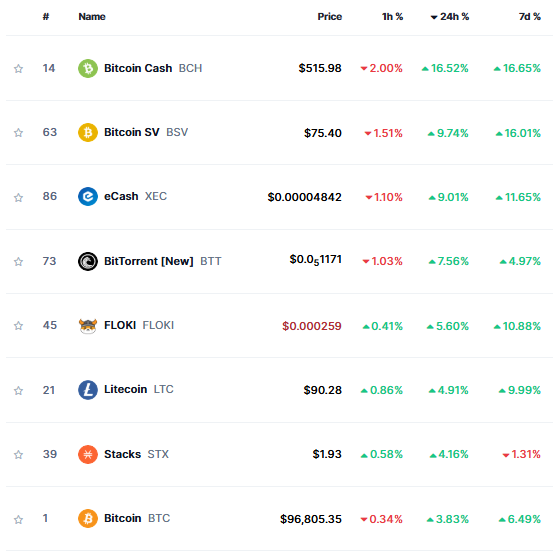This screenshot has width=553, height=551.
Task: Sort table by 24h % column
Action: (x=450, y=17)
